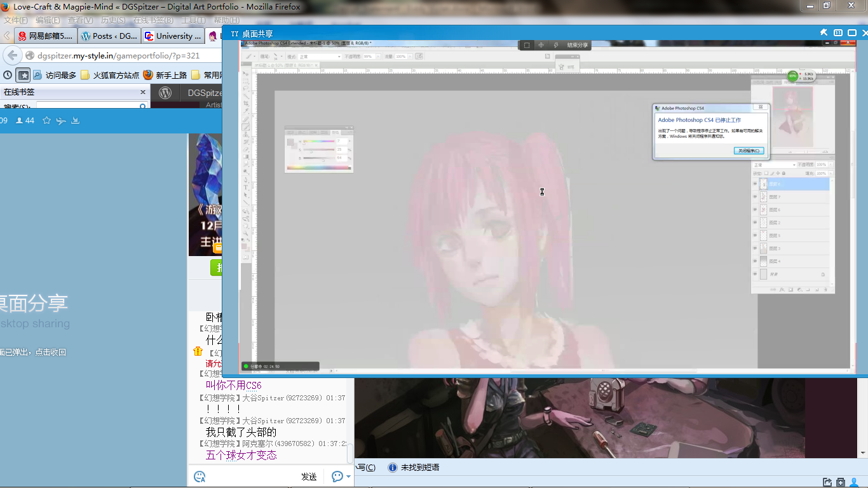The height and width of the screenshot is (488, 868).
Task: Click the pin icon in YY sharing title bar
Action: (x=824, y=32)
